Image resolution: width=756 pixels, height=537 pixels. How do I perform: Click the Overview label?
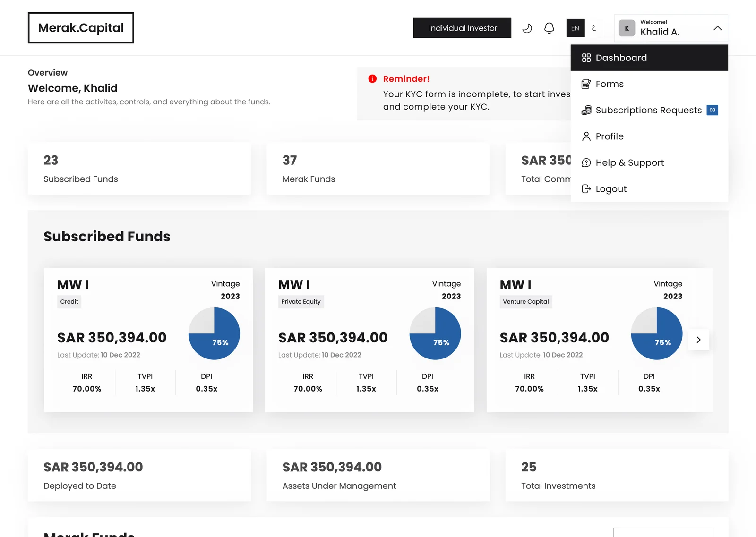coord(48,73)
